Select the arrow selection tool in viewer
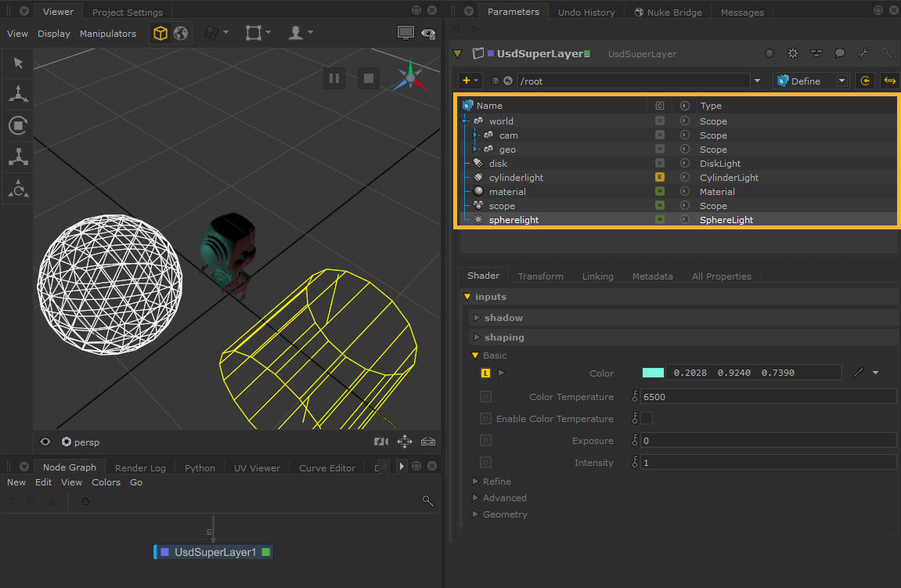 (x=17, y=63)
